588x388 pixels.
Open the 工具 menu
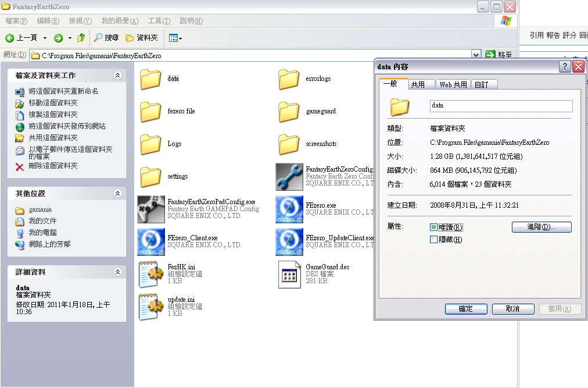[x=159, y=21]
